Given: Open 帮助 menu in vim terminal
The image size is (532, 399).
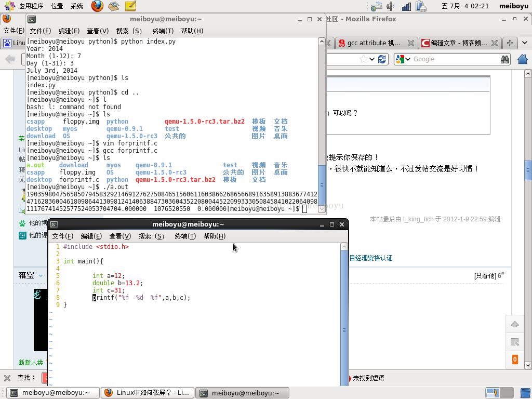Looking at the screenshot, I should pyautogui.click(x=215, y=236).
